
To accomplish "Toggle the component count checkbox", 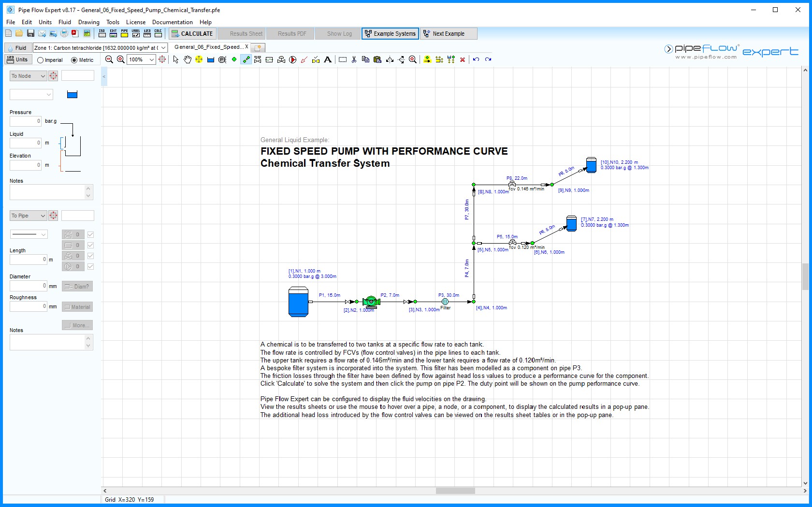I will pyautogui.click(x=90, y=245).
